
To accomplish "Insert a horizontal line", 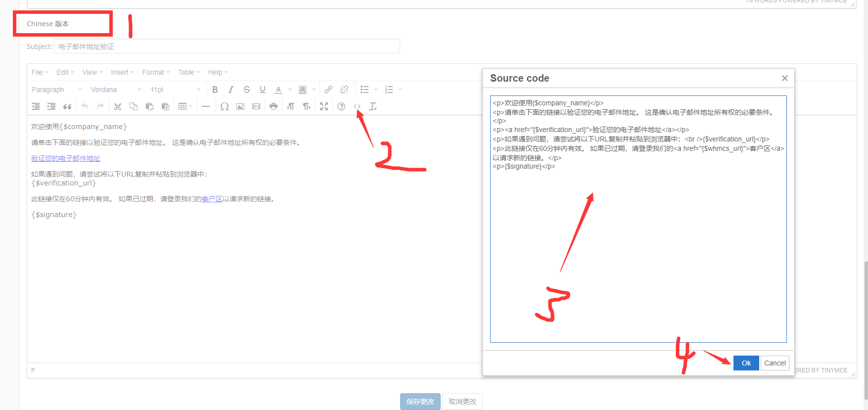I will 206,106.
